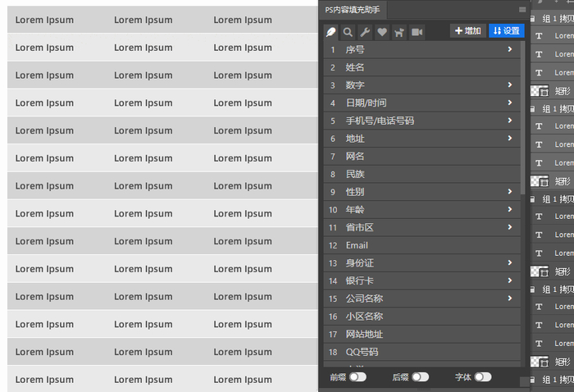Click the wrench tools icon

365,32
